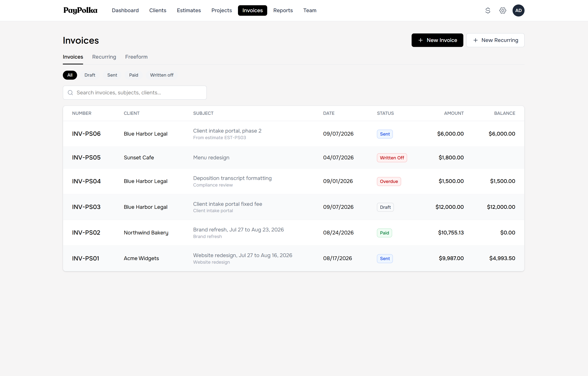The height and width of the screenshot is (376, 588).
Task: Click Northwind Bakery client name
Action: click(146, 233)
